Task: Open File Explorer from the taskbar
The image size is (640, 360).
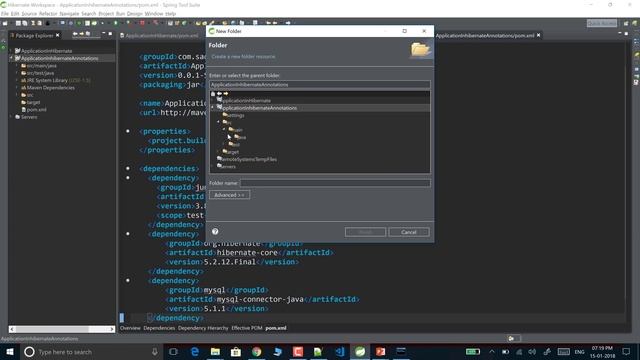Action: click(215, 352)
